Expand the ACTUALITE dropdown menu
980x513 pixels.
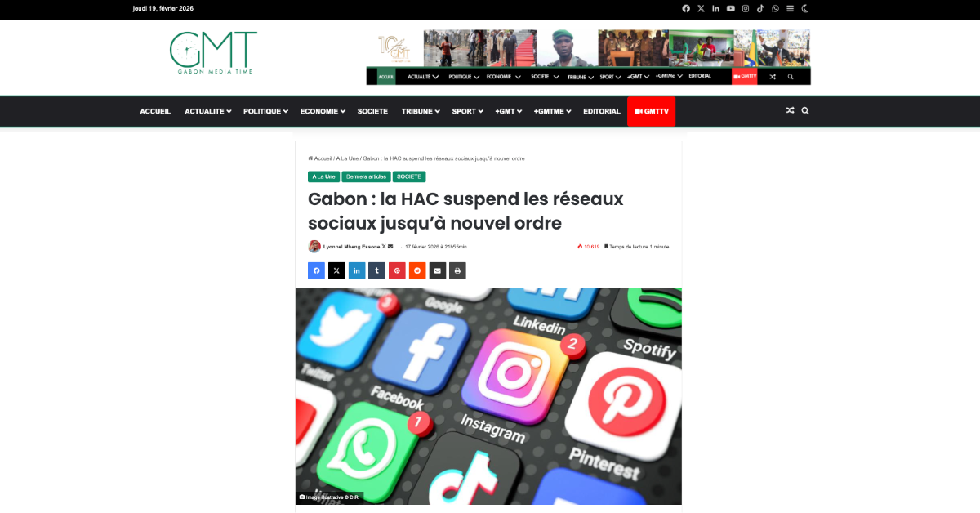click(207, 111)
